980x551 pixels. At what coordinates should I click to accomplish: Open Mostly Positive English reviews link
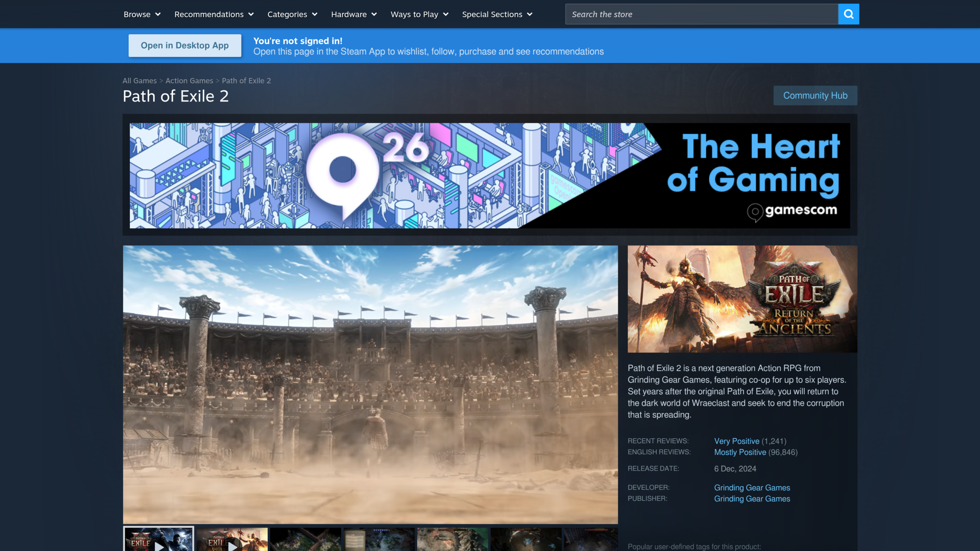tap(740, 452)
